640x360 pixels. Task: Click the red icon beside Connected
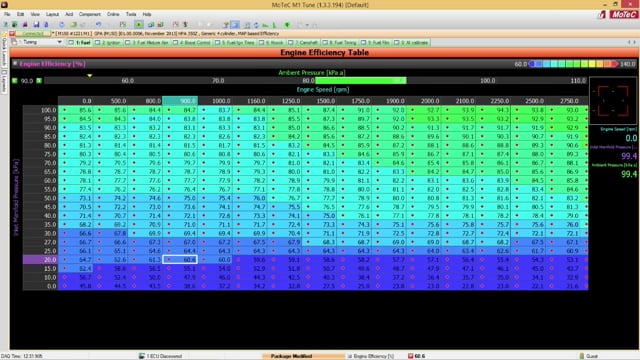(x=12, y=34)
